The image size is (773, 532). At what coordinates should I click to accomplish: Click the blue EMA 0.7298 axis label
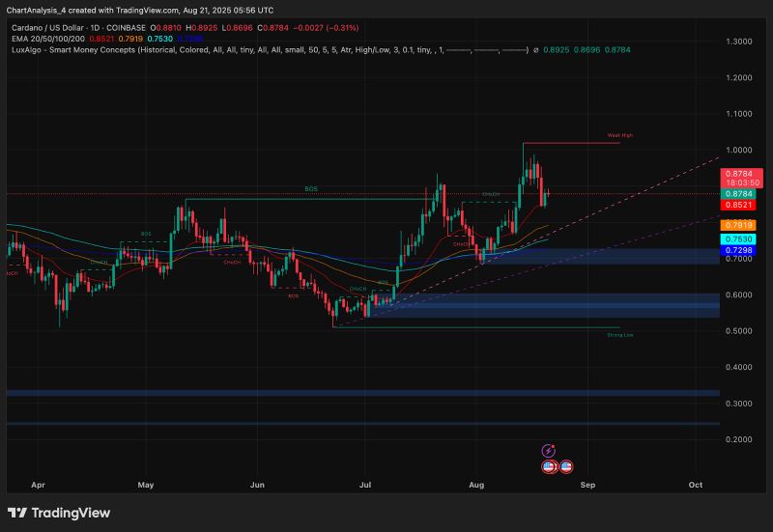pos(743,250)
